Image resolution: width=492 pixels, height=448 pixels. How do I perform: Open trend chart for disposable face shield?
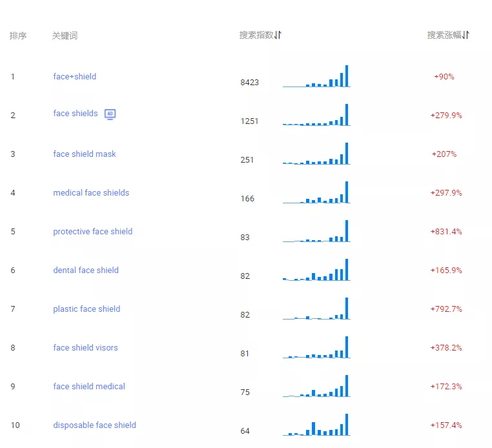pos(316,425)
